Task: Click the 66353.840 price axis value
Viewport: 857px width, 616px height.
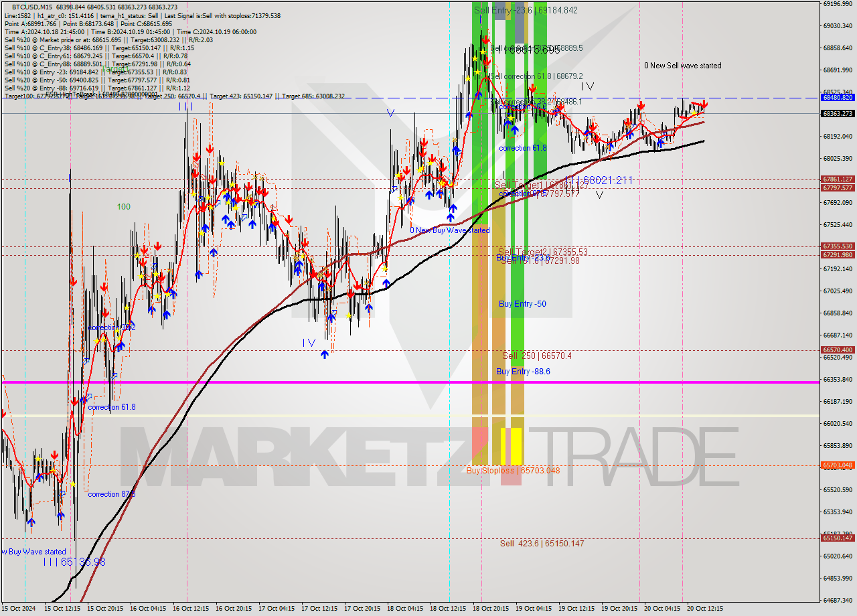Action: click(837, 380)
